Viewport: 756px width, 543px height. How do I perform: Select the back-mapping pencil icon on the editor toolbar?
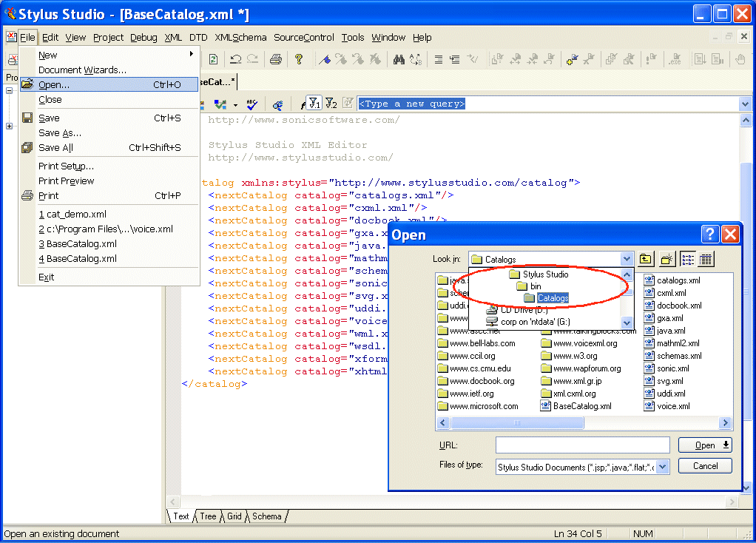(277, 104)
